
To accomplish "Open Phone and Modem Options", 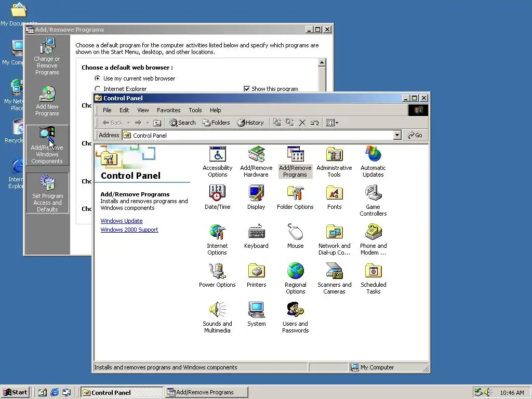I will 373,240.
